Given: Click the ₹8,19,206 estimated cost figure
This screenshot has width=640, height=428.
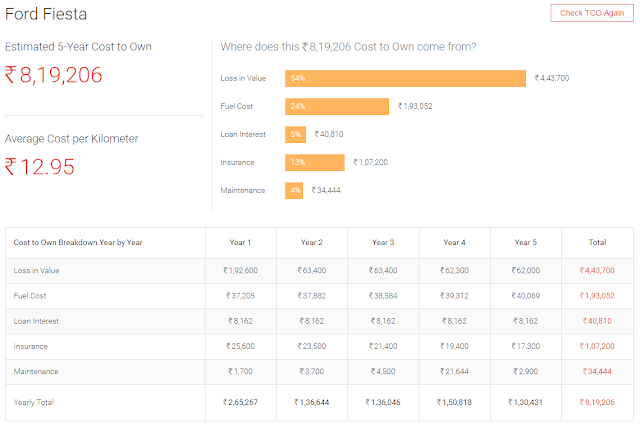Looking at the screenshot, I should tap(53, 75).
